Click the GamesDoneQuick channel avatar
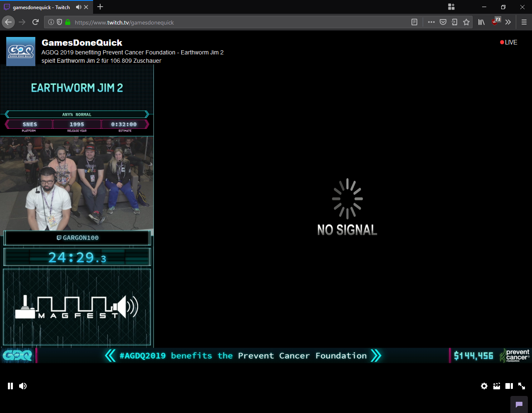Image resolution: width=532 pixels, height=413 pixels. 21,52
